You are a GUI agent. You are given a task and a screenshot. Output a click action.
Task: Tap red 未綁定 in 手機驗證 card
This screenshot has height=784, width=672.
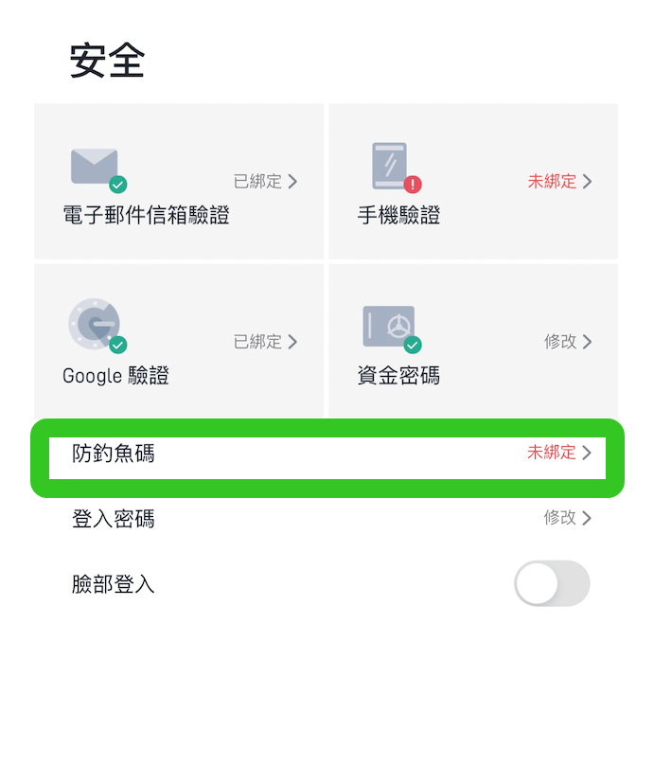[552, 182]
